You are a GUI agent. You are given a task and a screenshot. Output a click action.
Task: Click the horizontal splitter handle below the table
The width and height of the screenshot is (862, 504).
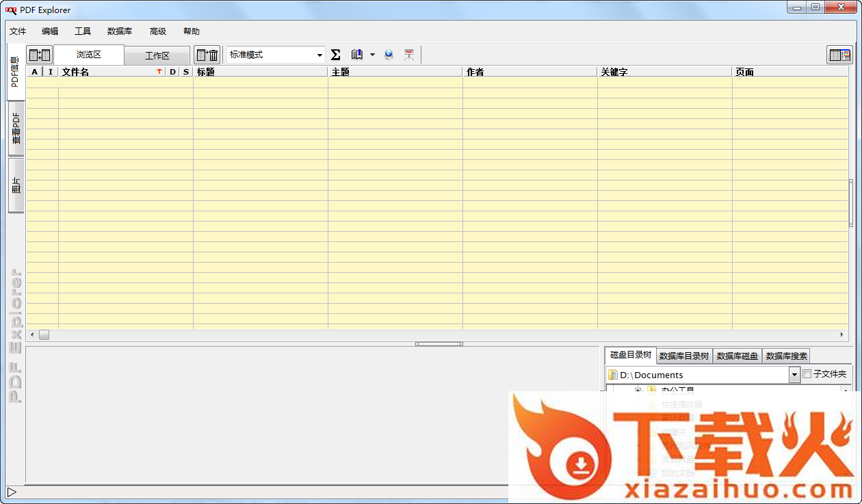tap(439, 344)
